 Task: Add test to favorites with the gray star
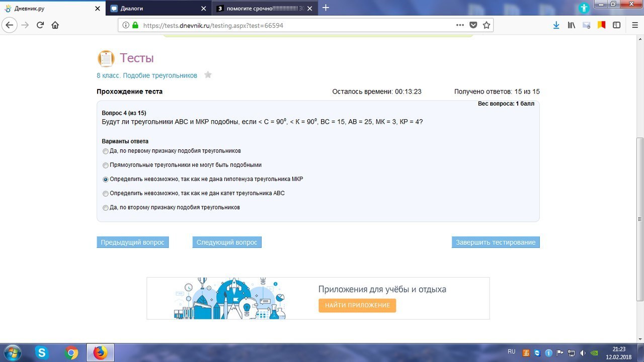[x=208, y=75]
